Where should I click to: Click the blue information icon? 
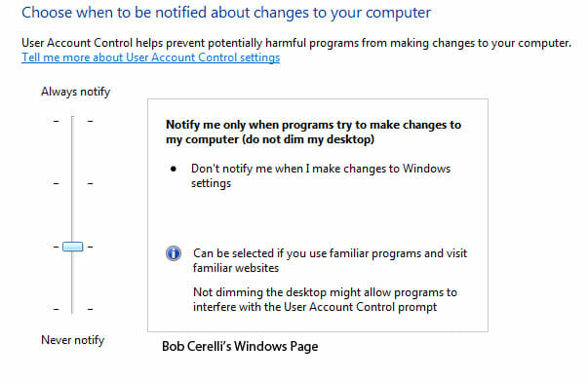point(174,253)
